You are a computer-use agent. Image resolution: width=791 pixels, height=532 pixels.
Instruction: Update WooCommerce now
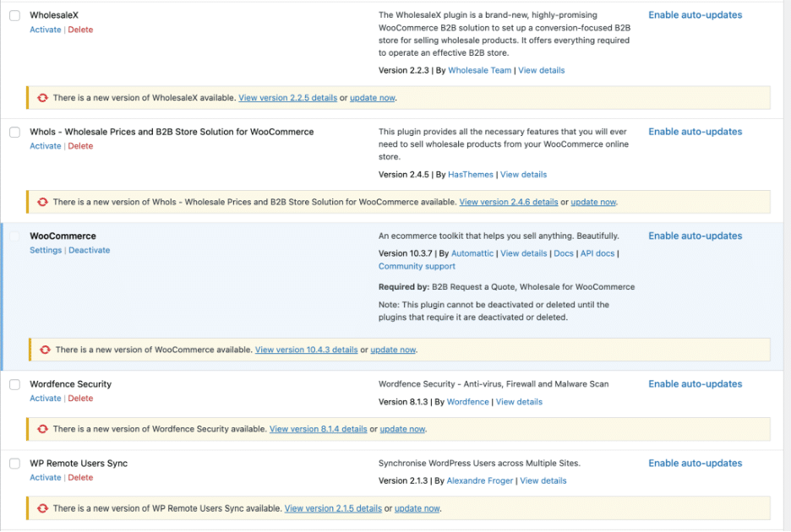click(393, 350)
